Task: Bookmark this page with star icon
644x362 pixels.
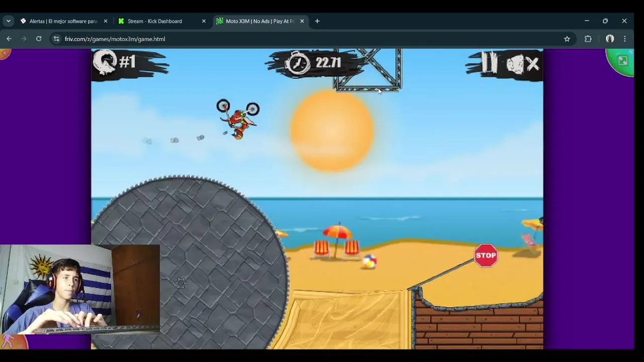Action: coord(567,39)
